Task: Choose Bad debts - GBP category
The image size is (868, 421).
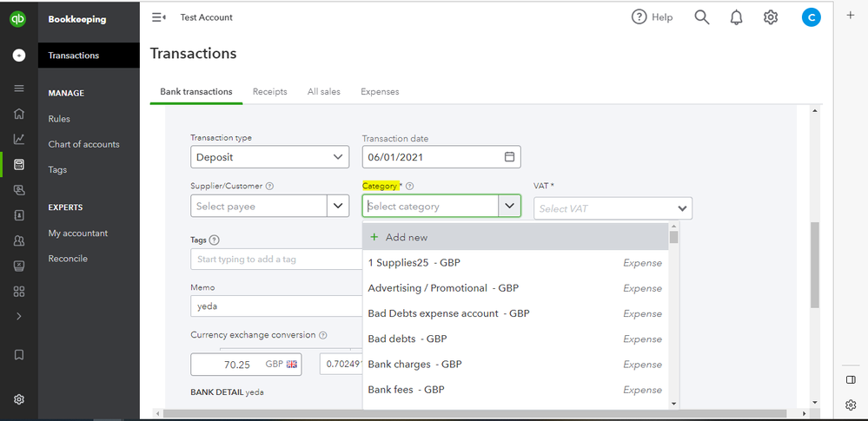Action: pyautogui.click(x=515, y=339)
